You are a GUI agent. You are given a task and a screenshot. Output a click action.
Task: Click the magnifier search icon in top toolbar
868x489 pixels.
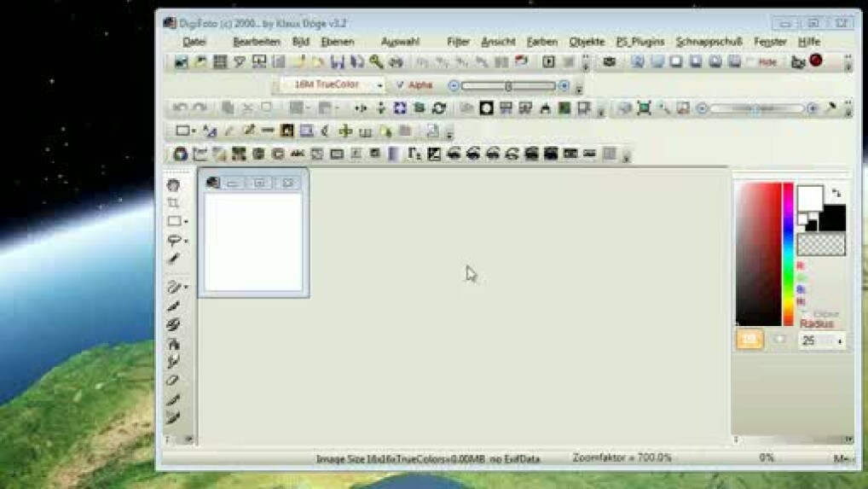(x=376, y=62)
